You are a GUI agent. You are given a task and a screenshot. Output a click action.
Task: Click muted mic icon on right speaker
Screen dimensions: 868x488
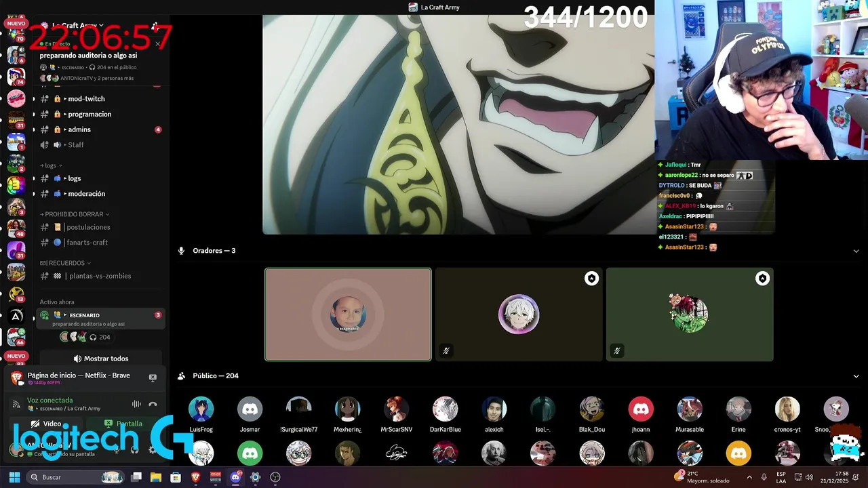pyautogui.click(x=616, y=350)
